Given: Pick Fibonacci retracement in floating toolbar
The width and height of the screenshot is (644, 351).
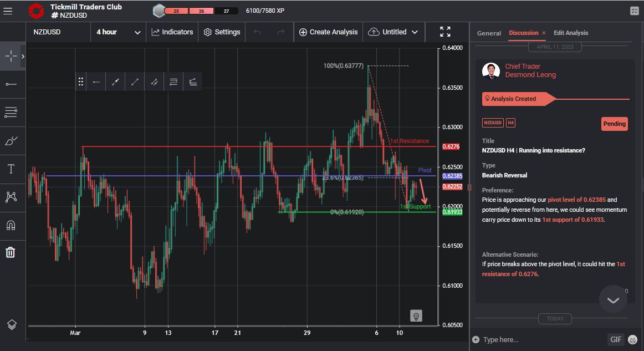Looking at the screenshot, I should tap(173, 82).
